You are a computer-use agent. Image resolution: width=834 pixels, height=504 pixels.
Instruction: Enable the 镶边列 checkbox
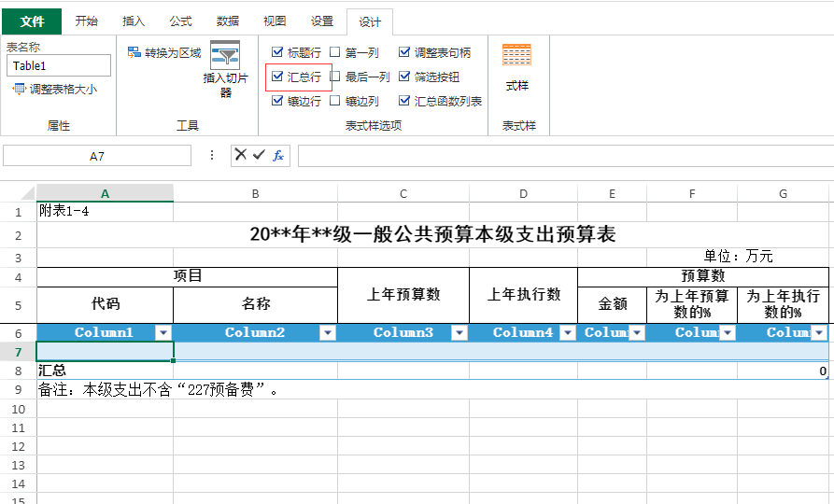(x=334, y=101)
